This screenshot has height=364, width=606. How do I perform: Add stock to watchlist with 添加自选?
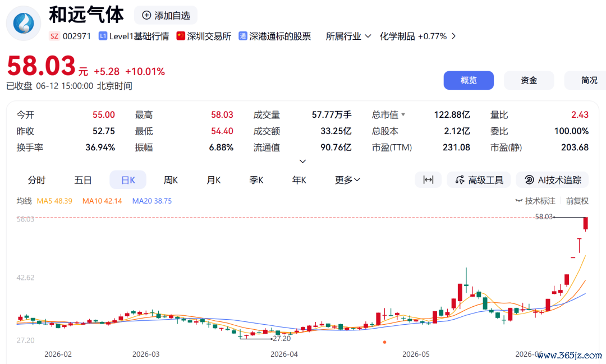pos(166,16)
